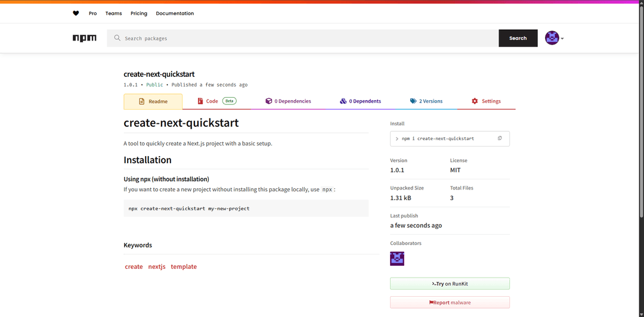Click the Code tab file icon
This screenshot has width=644, height=317.
[200, 101]
